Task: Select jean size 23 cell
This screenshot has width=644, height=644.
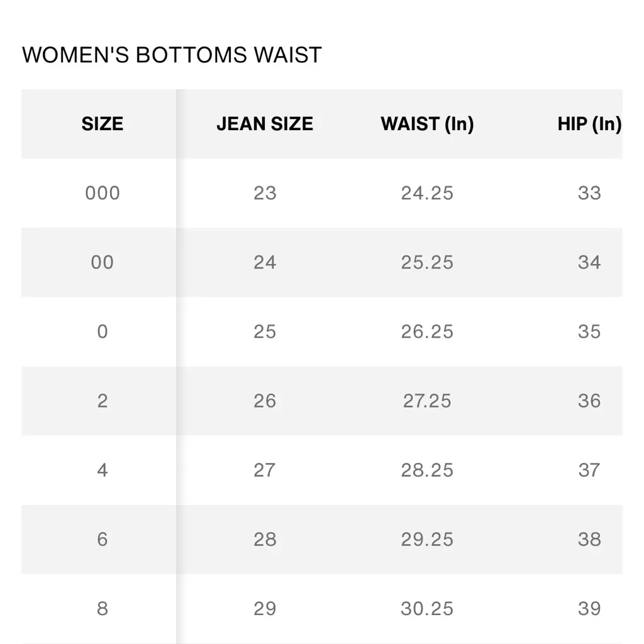Action: pos(265,193)
